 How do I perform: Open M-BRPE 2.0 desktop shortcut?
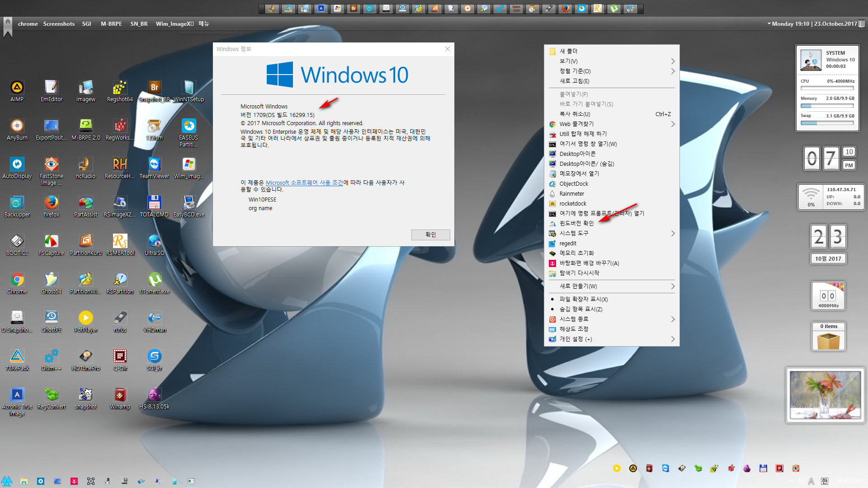tap(86, 129)
